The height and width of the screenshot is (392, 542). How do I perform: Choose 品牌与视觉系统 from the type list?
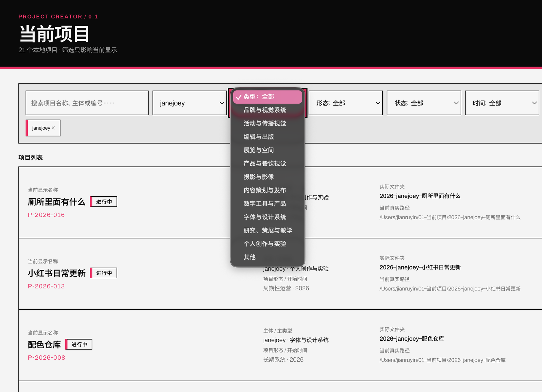267,110
